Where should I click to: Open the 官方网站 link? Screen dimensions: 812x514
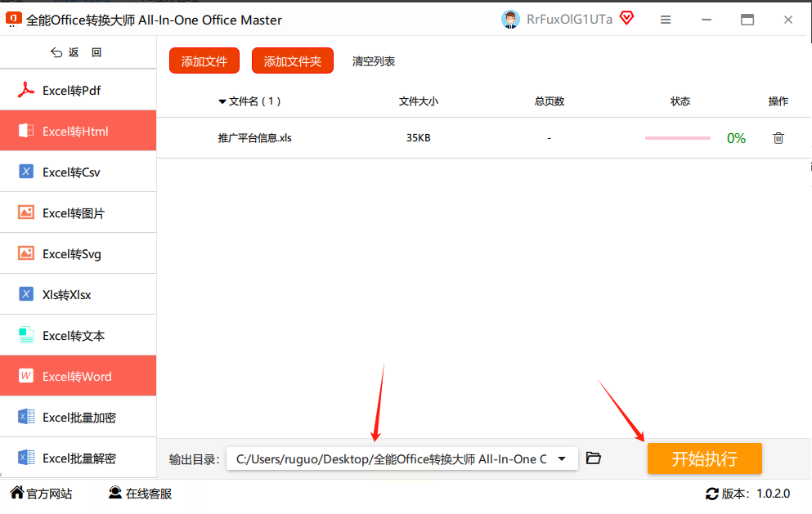pos(42,494)
